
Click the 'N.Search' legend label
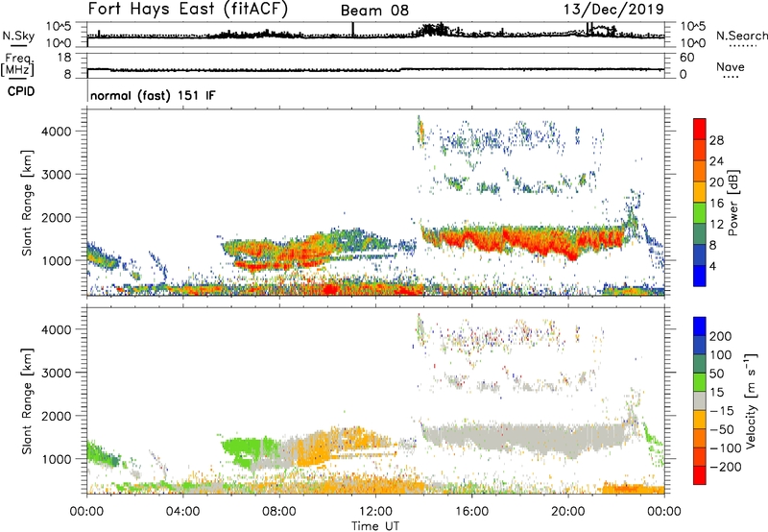click(742, 36)
